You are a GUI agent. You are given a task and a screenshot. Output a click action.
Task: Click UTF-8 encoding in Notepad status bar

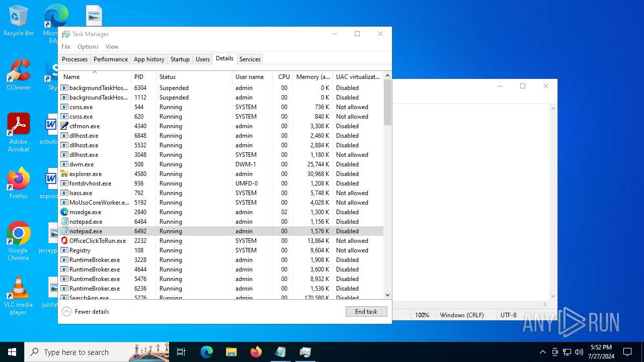coord(509,315)
